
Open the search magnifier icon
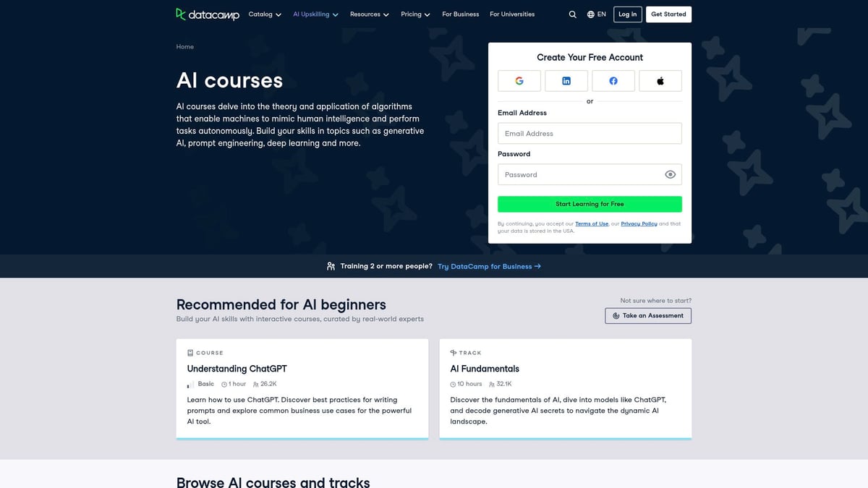573,14
